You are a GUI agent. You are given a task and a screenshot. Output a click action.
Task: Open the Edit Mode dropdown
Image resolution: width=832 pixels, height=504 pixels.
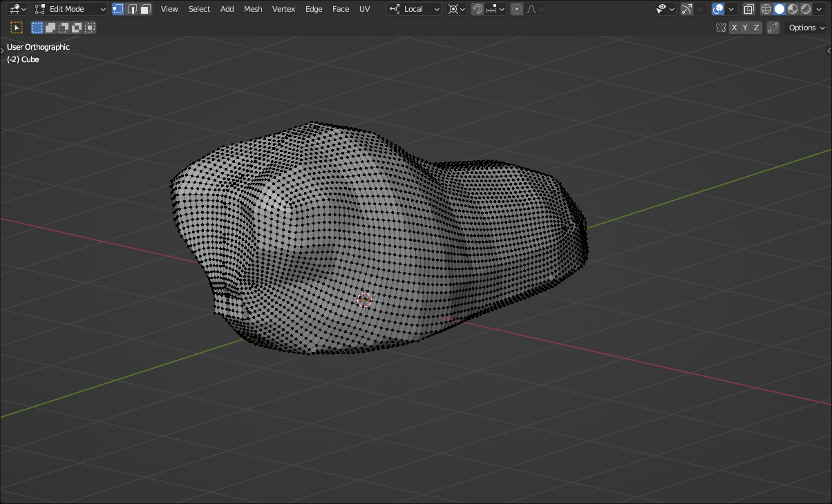(70, 9)
